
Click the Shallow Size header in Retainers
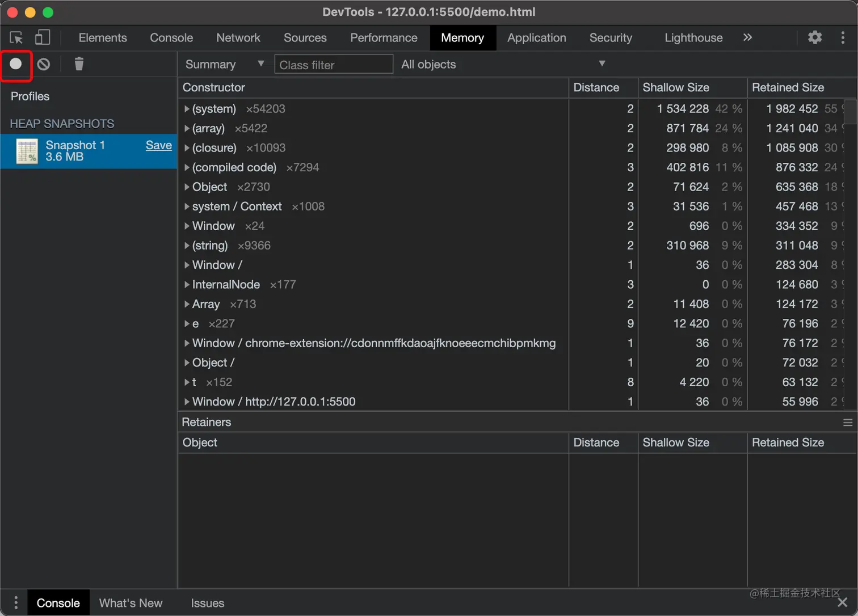click(x=692, y=442)
